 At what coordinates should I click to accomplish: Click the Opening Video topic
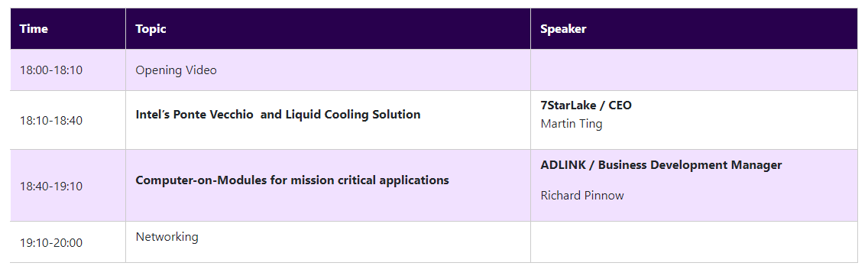176,70
